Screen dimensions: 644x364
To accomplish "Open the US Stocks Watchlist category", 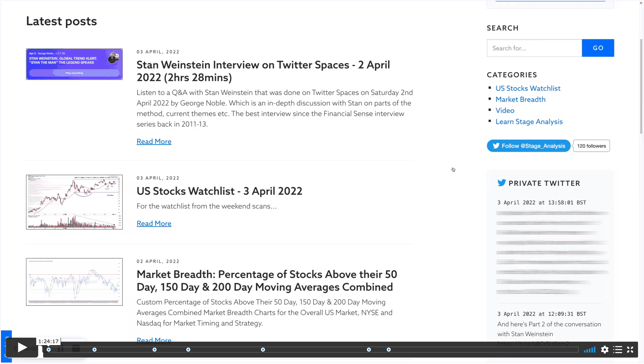I will coord(528,88).
